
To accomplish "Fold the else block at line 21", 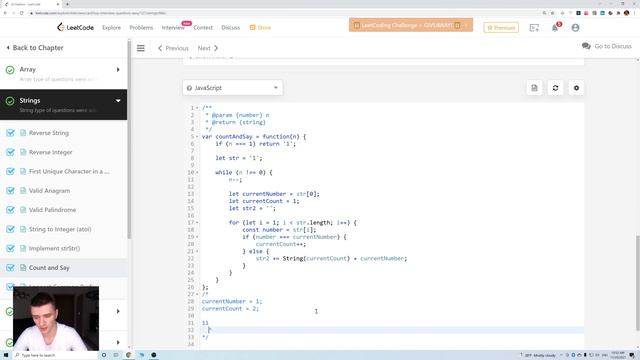I will click(197, 251).
